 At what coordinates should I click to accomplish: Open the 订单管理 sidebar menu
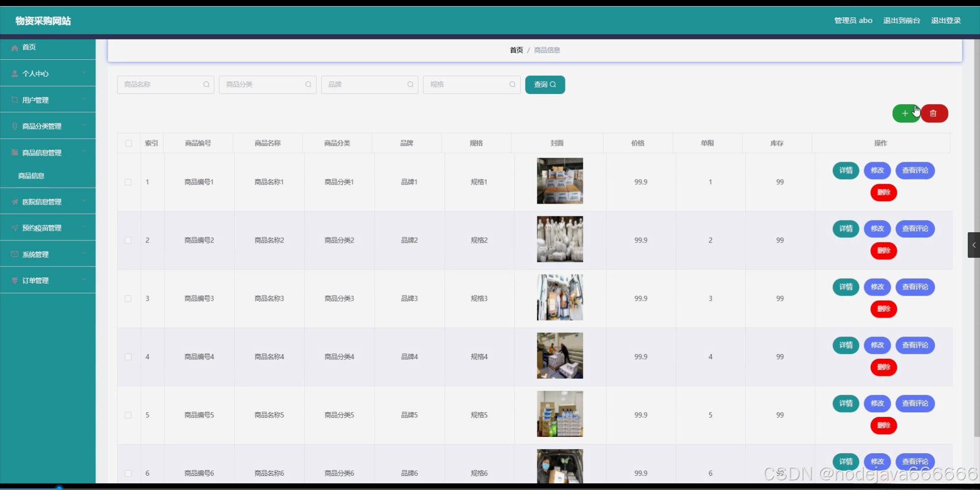pos(47,280)
